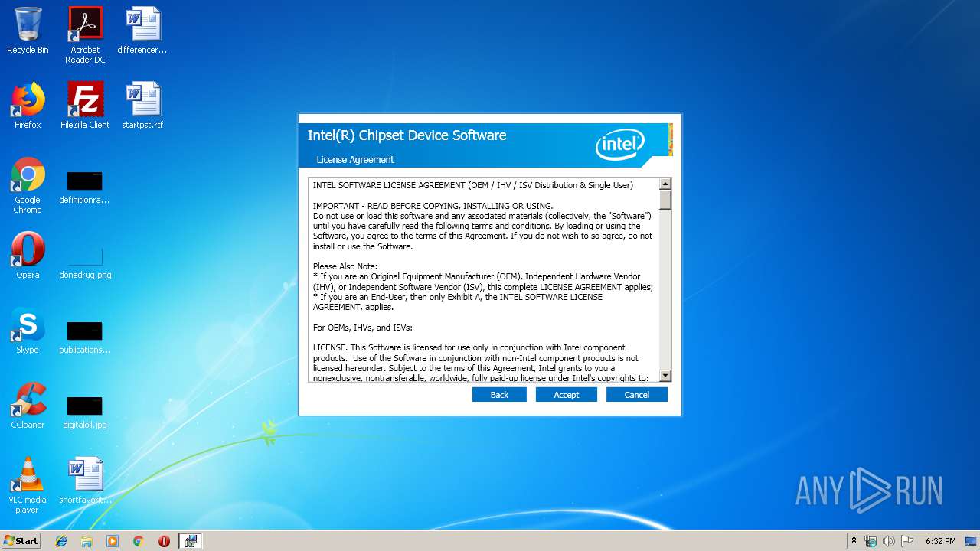Select the definitionra file icon
The height and width of the screenshot is (551, 980).
(85, 187)
